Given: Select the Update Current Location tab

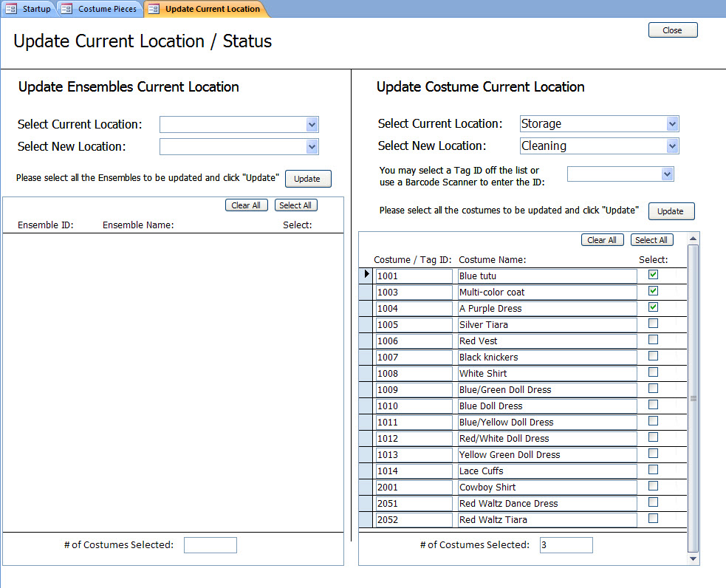Looking at the screenshot, I should click(x=206, y=9).
